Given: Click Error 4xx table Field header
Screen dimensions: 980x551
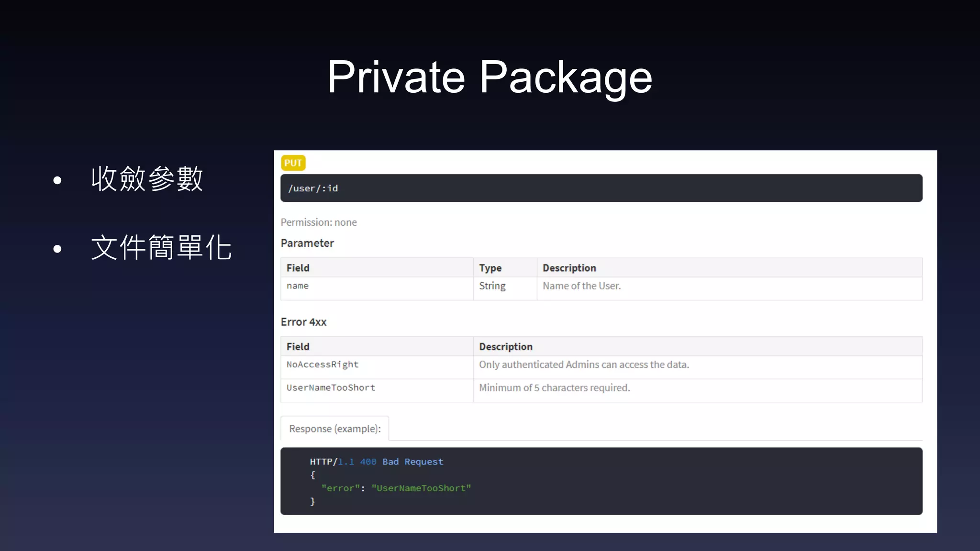Looking at the screenshot, I should pyautogui.click(x=377, y=346).
